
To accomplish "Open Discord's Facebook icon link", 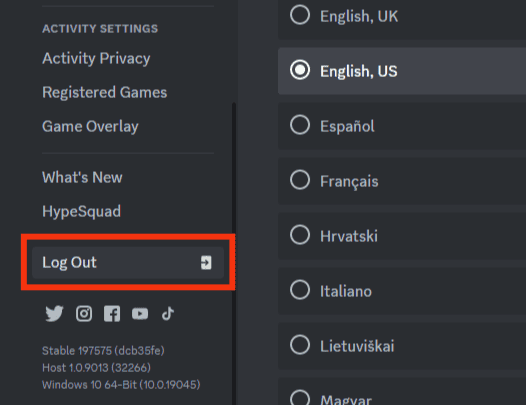I will tap(112, 314).
